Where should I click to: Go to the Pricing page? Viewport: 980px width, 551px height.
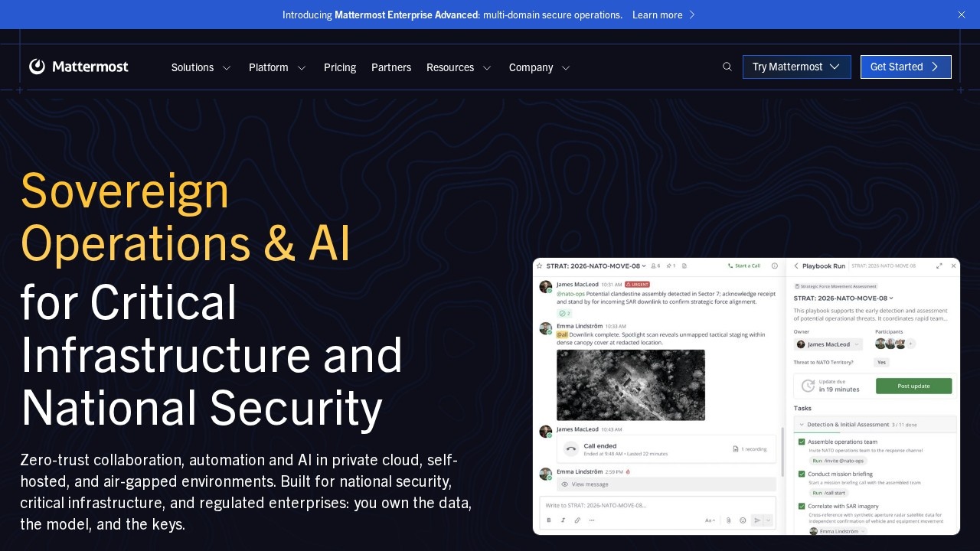[340, 67]
